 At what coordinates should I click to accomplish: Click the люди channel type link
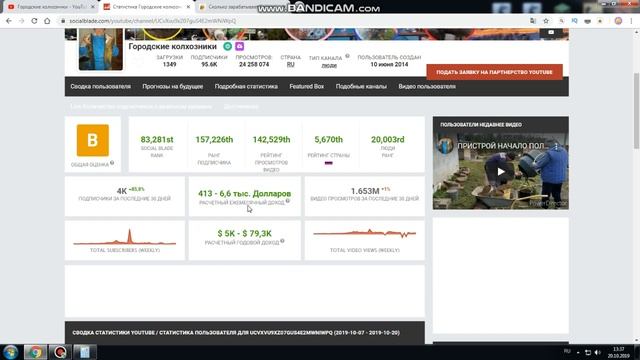click(329, 65)
